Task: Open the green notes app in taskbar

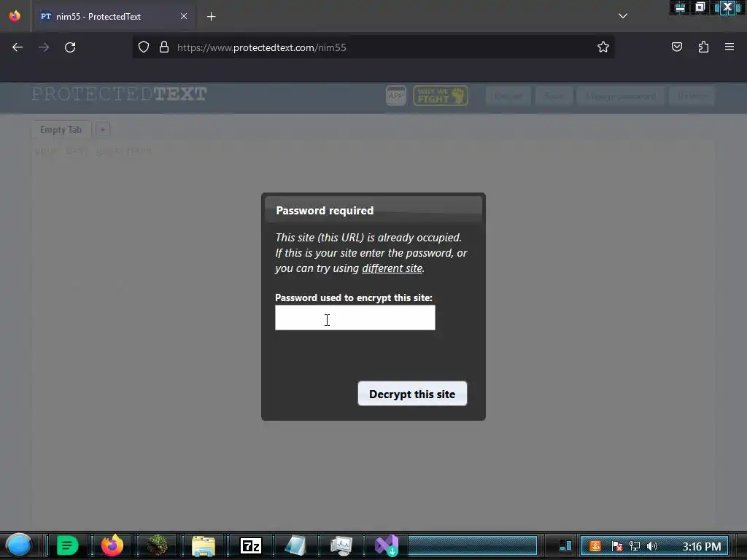Action: (x=67, y=545)
